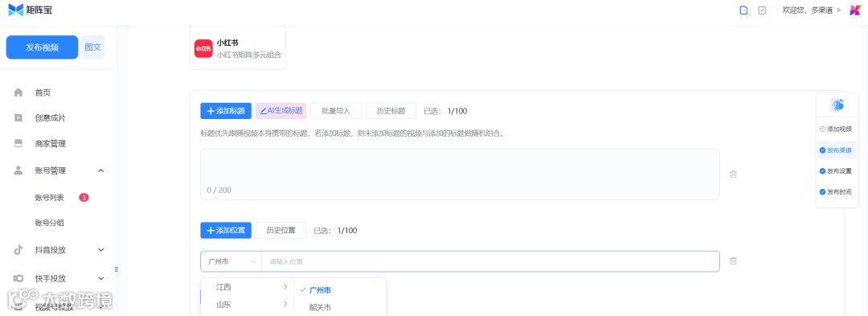Collapse the 账号管理 section

tap(100, 170)
